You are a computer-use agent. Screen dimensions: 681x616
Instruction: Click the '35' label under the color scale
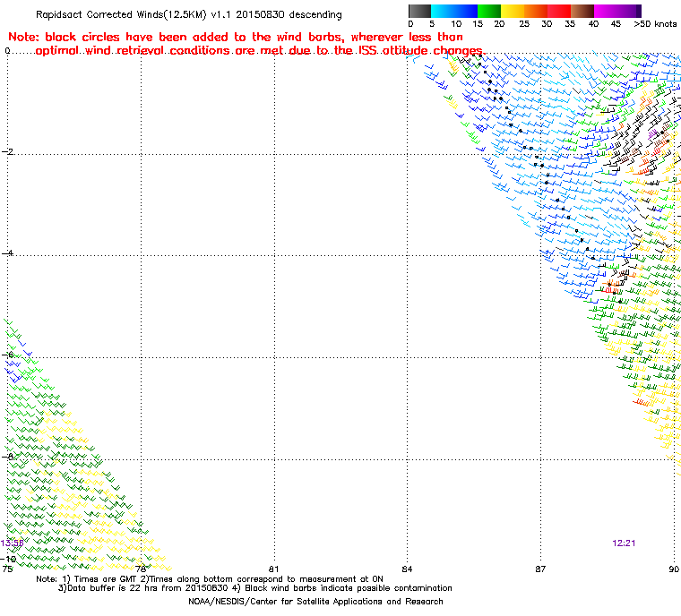click(x=570, y=24)
